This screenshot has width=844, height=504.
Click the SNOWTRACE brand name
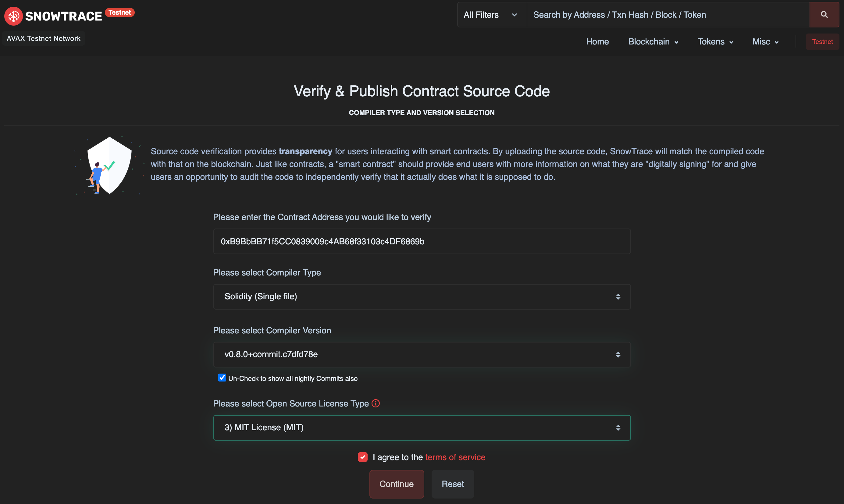(63, 16)
